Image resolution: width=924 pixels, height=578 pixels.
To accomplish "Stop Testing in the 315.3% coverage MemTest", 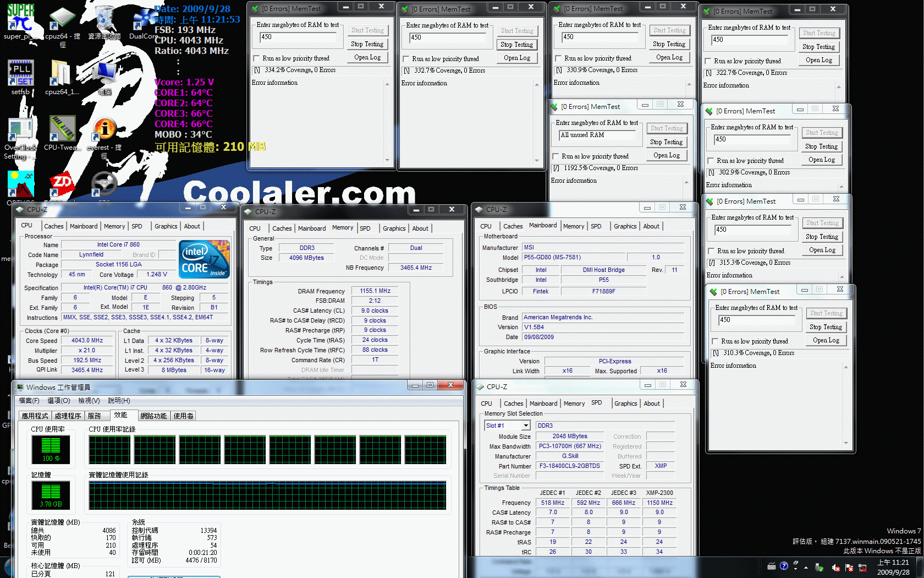I will 822,237.
